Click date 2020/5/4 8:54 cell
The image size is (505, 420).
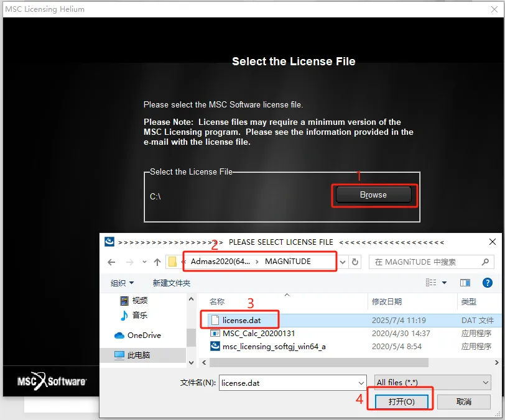click(396, 347)
